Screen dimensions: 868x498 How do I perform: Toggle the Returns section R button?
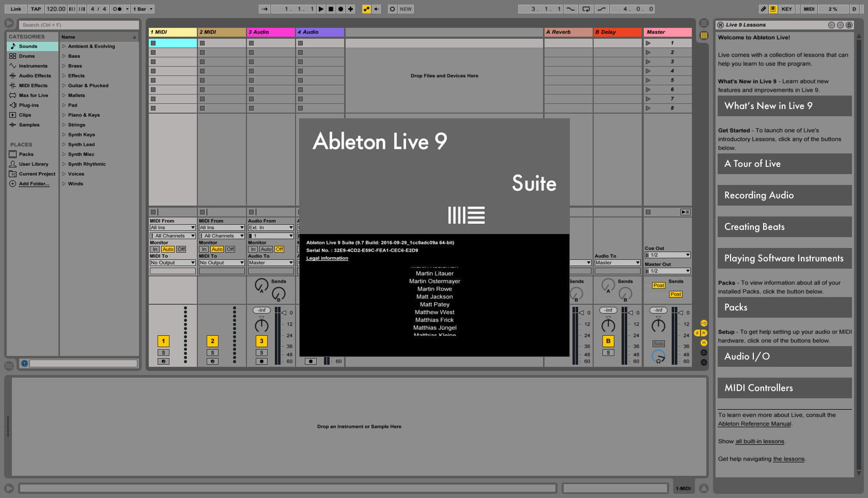(x=704, y=333)
